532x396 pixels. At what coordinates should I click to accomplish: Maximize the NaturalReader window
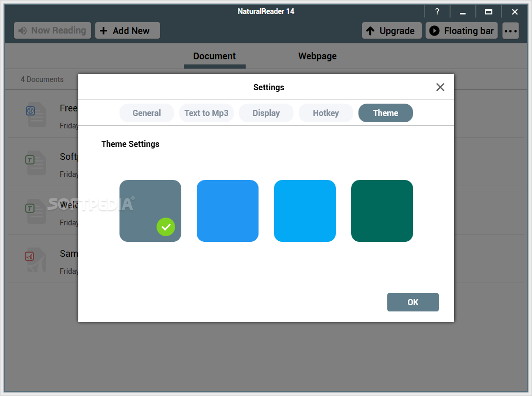pyautogui.click(x=489, y=11)
